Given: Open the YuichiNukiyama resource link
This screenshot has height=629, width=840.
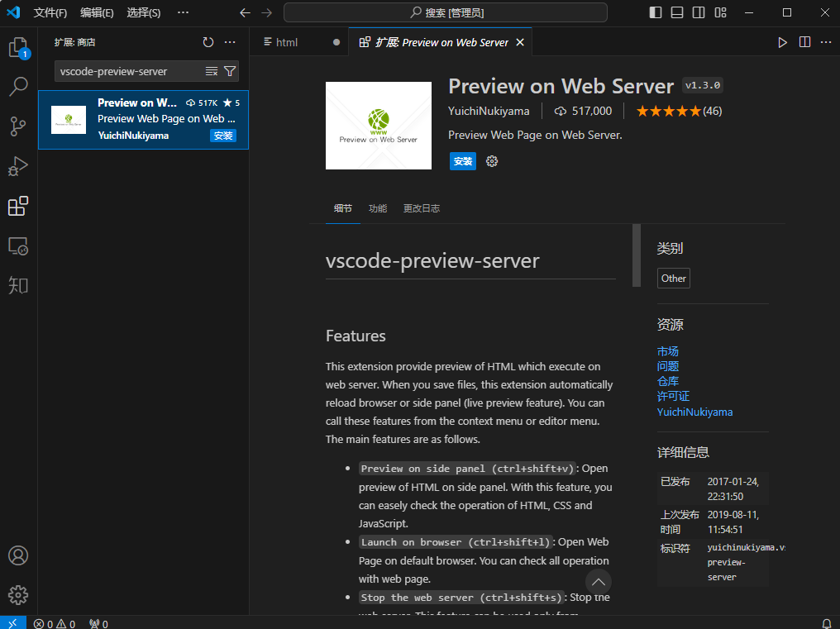Looking at the screenshot, I should 694,412.
